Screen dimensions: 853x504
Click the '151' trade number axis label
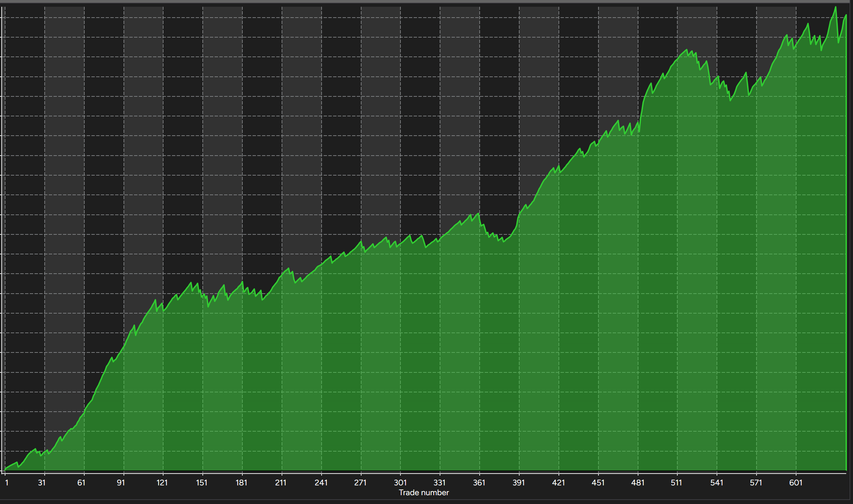pos(201,483)
